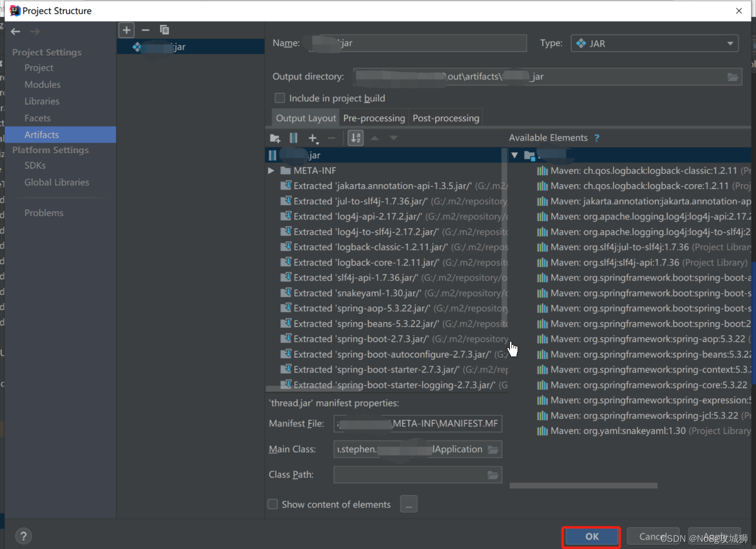Click the Main Class browse folder icon
This screenshot has width=756, height=549.
tap(493, 449)
